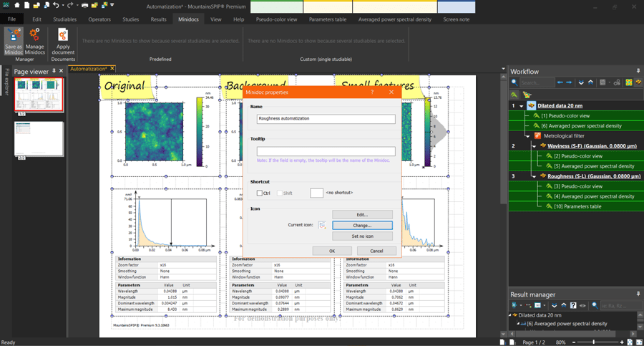Pin the Workflow panel
644x346 pixels.
(x=638, y=71)
